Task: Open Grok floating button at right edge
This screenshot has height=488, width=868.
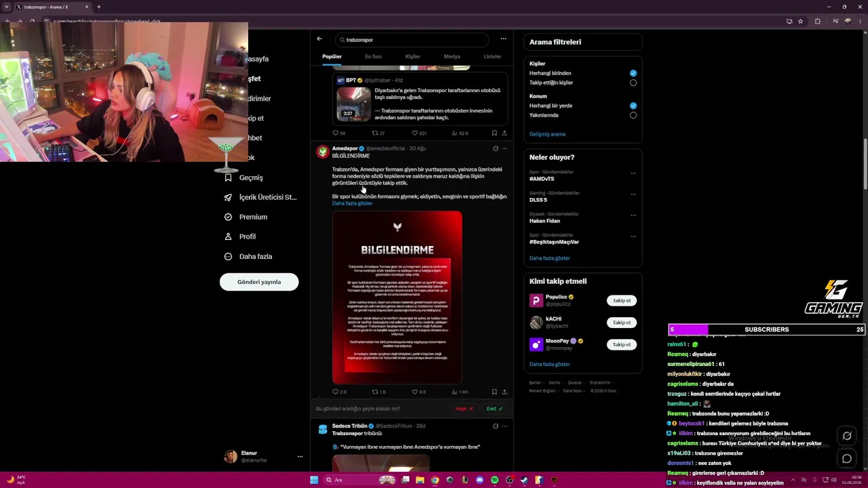Action: (x=847, y=436)
